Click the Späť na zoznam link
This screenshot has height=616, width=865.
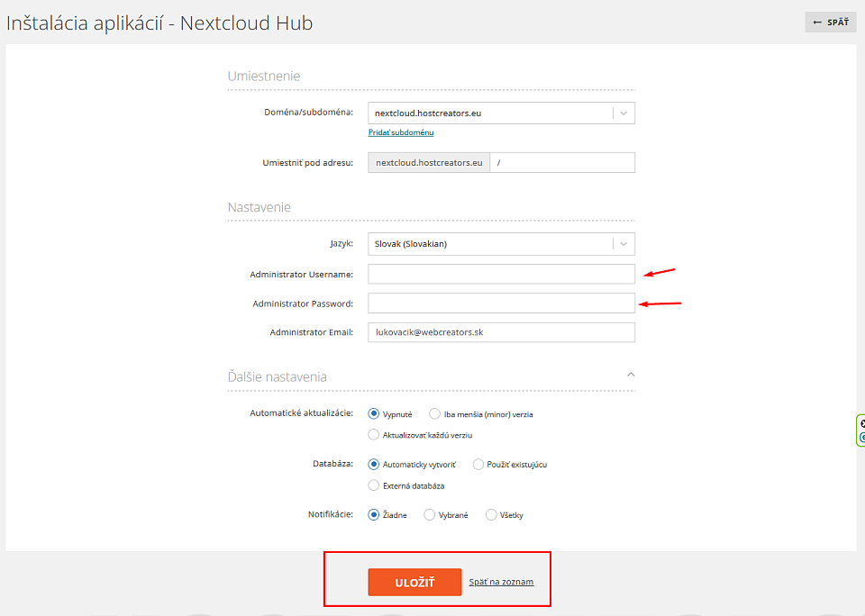(x=501, y=582)
